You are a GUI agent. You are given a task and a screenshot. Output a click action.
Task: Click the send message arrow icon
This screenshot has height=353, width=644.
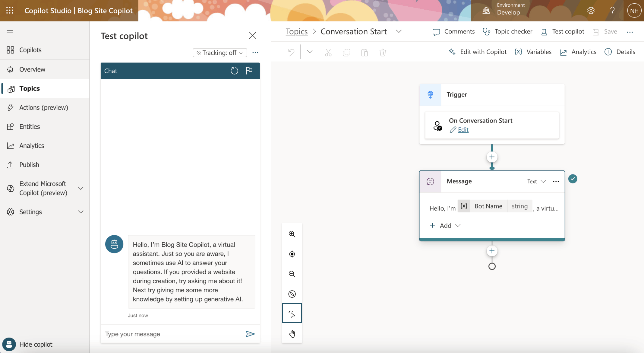coord(250,334)
